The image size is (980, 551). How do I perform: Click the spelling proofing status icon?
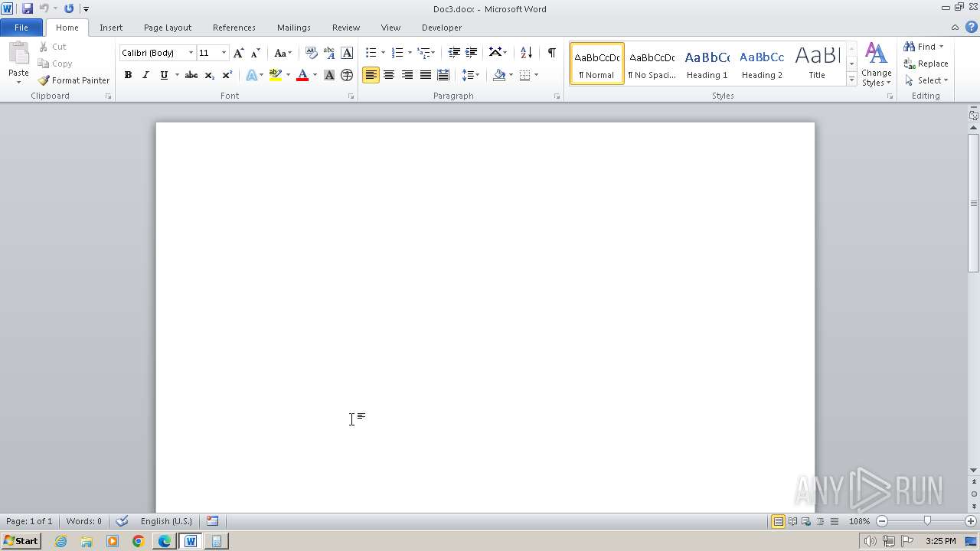click(122, 521)
